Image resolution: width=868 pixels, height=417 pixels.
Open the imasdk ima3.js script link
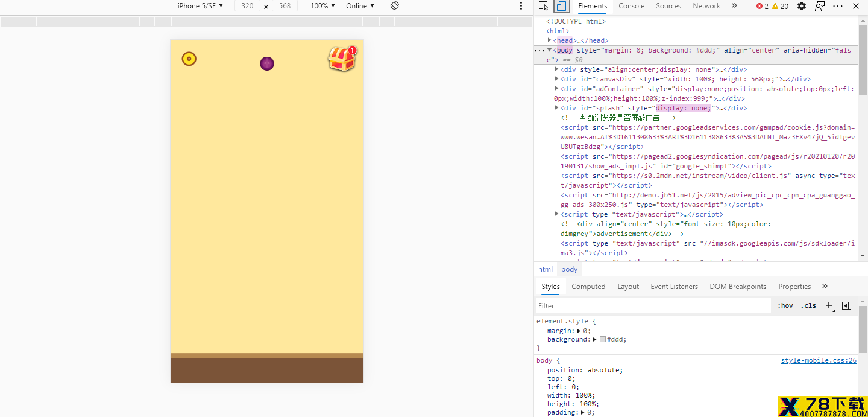pyautogui.click(x=708, y=248)
